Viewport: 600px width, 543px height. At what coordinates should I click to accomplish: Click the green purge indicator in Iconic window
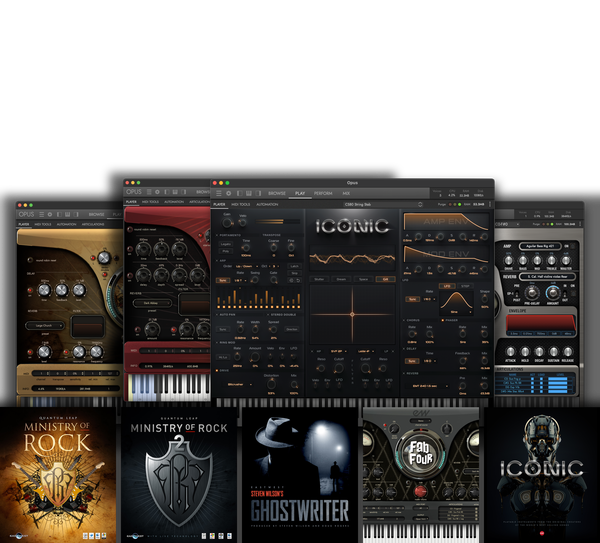coord(460,204)
